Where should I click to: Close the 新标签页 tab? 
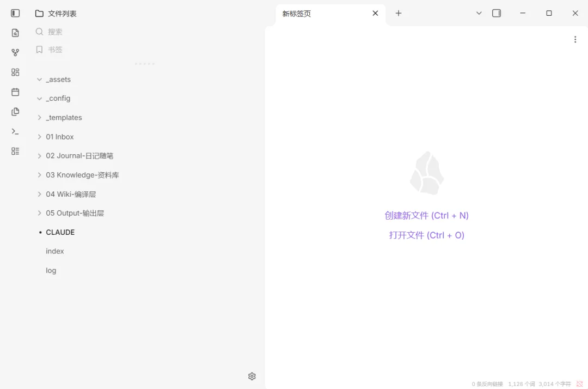(375, 14)
